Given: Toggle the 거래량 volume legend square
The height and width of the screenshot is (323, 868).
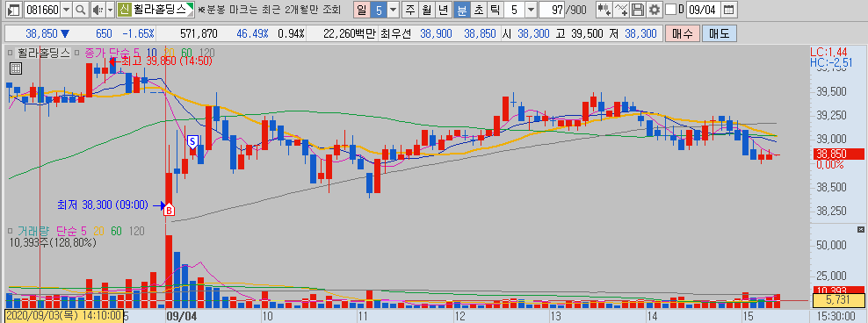Looking at the screenshot, I should (x=10, y=231).
